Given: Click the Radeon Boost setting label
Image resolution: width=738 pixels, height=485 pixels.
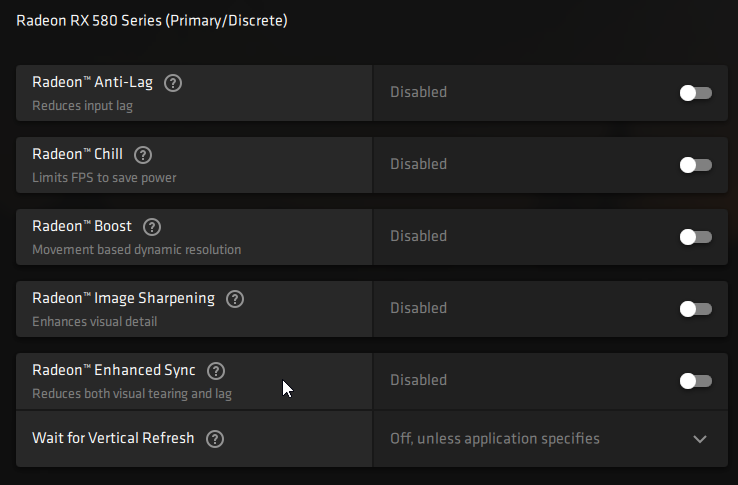Looking at the screenshot, I should pos(82,227).
